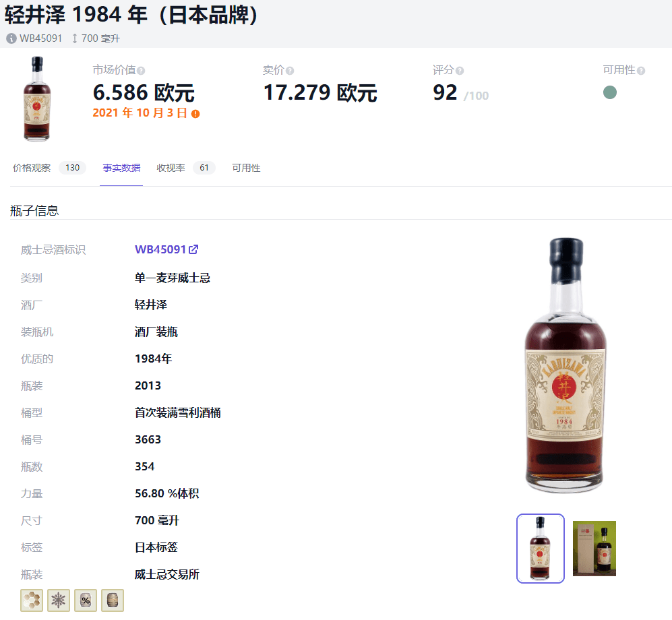Select the first bottle thumbnail

(541, 549)
